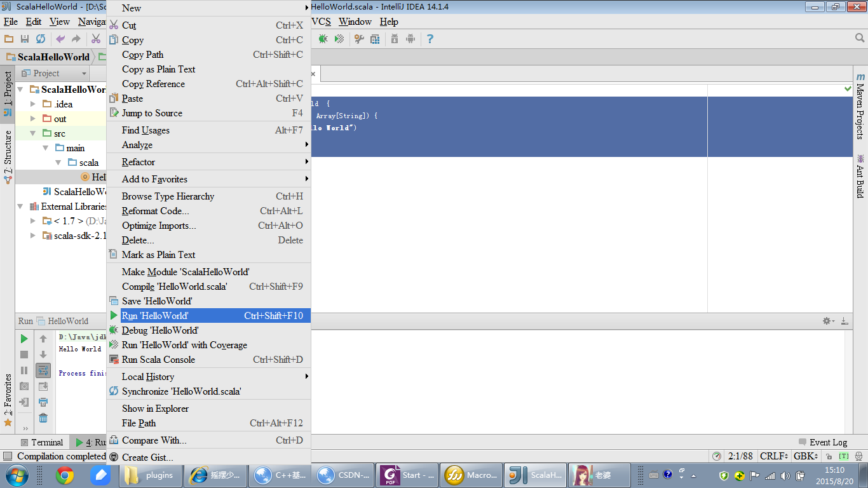Click the green Debug bug toolbar icon
This screenshot has height=488, width=868.
tap(323, 39)
